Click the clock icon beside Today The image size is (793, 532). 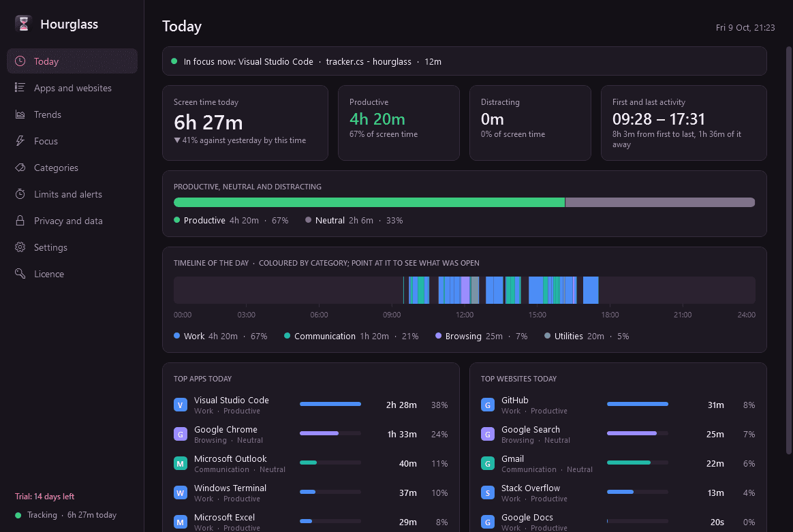click(x=20, y=61)
